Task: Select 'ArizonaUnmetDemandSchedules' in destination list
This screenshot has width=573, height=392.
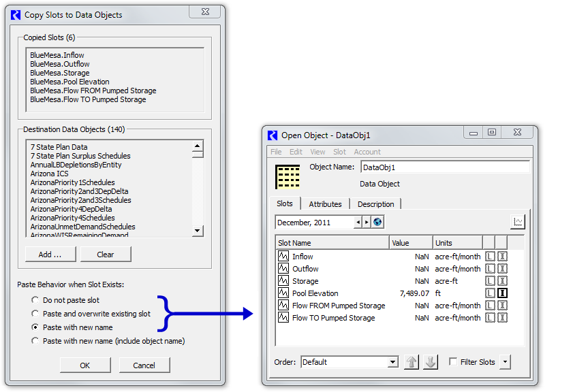Action: [x=82, y=227]
